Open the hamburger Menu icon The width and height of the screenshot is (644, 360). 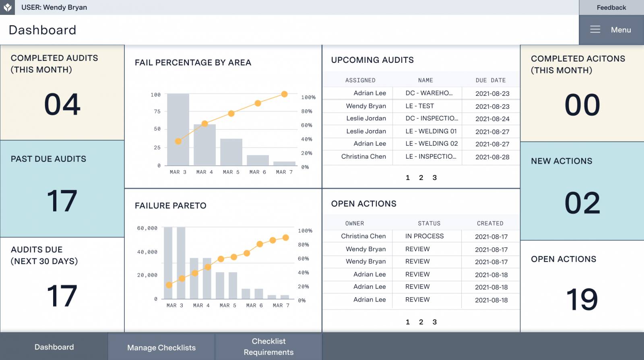(x=595, y=29)
